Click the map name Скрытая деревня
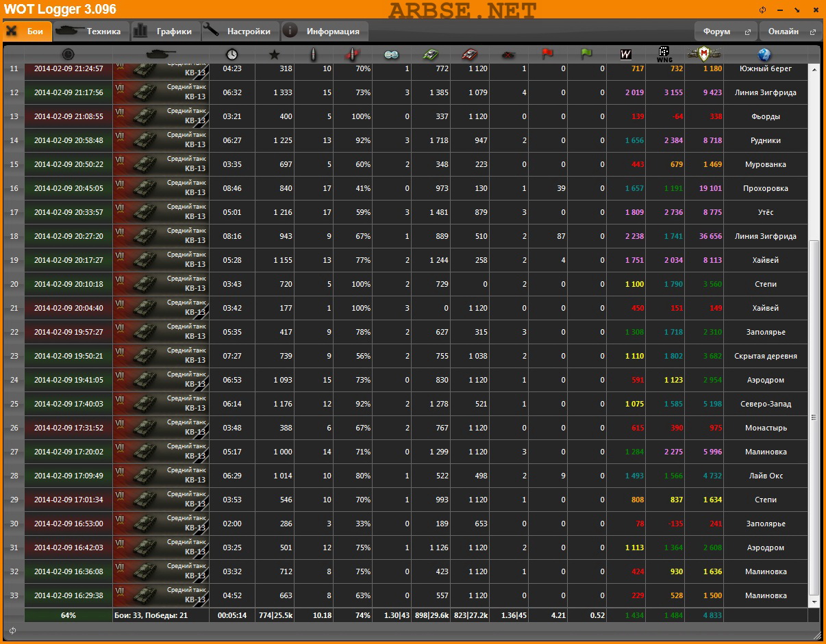 coord(765,356)
